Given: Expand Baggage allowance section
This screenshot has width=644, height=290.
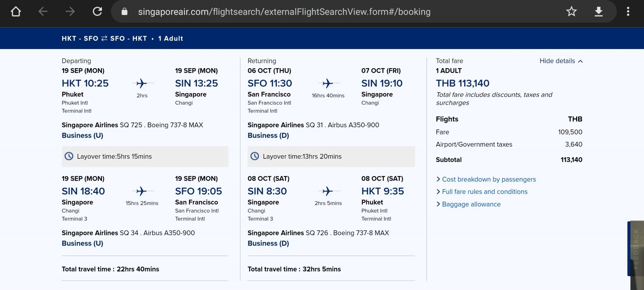Looking at the screenshot, I should coord(471,204).
